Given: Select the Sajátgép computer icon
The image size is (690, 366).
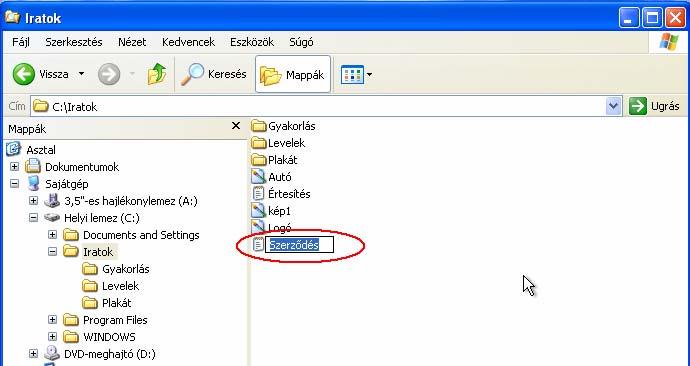Looking at the screenshot, I should [33, 183].
